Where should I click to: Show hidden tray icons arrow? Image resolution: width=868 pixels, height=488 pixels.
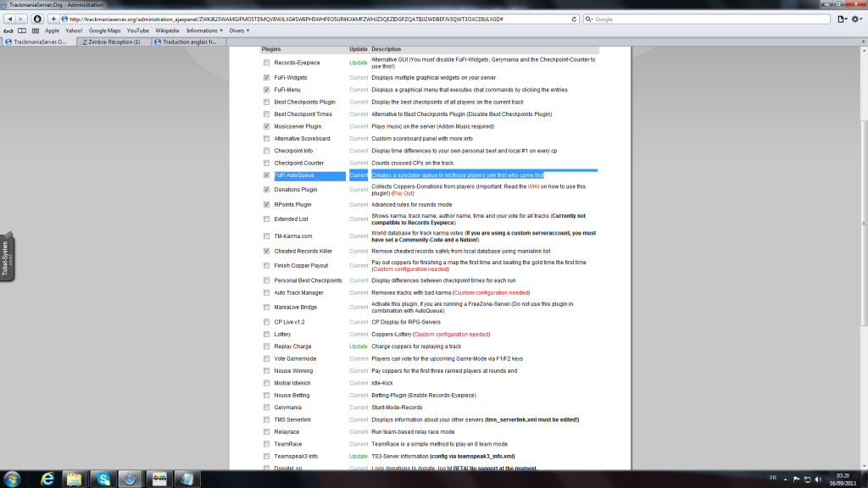tap(785, 480)
